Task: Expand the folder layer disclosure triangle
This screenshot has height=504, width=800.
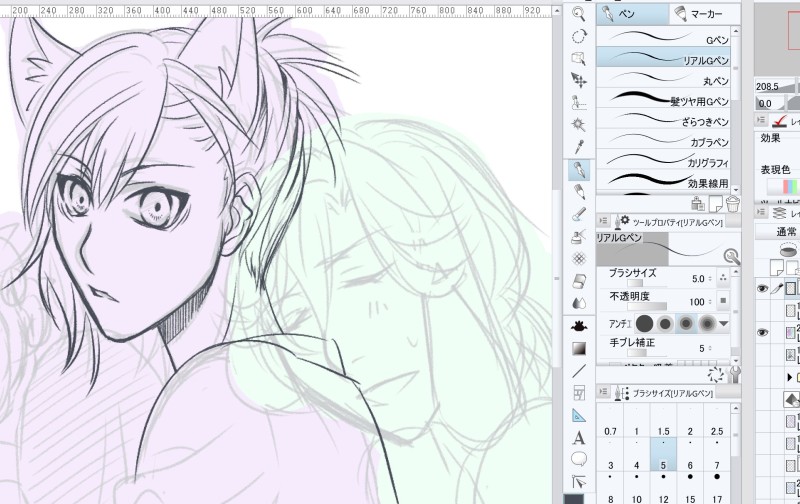Action: click(790, 377)
